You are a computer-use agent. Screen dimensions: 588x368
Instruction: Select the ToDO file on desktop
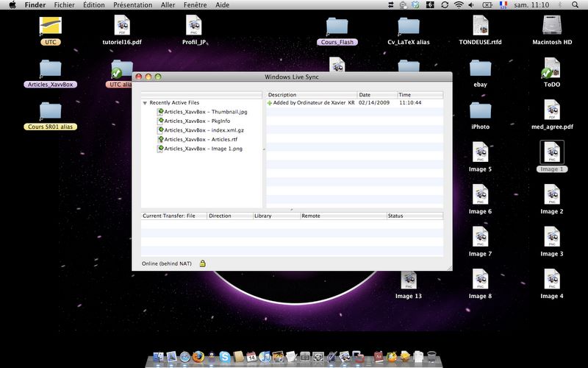tap(552, 72)
